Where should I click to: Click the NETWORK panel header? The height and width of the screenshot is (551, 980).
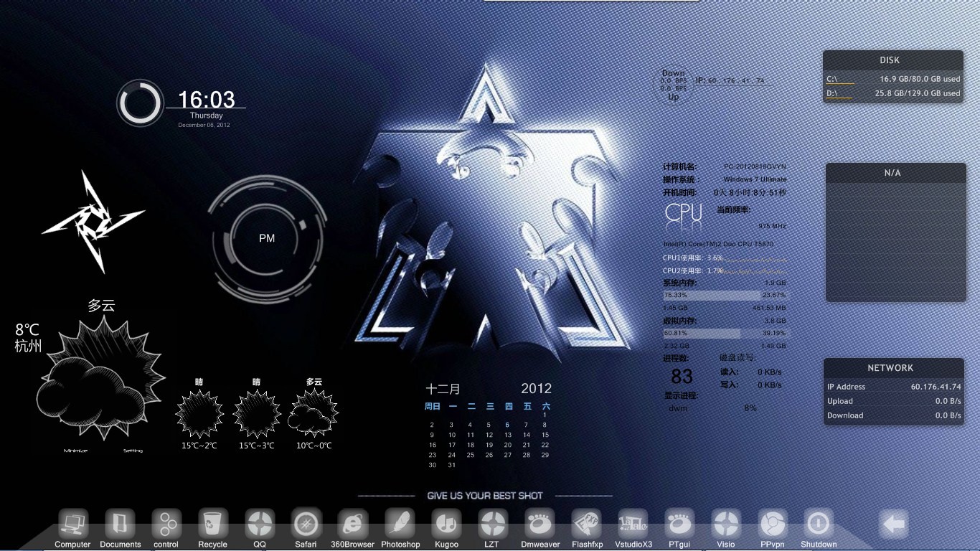(x=894, y=367)
